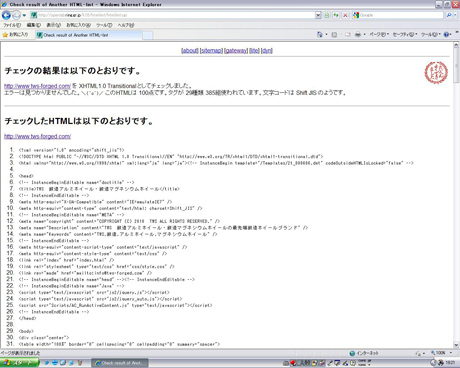This screenshot has height=368, width=460.
Task: Open the ヘルプ (Help) menu
Action: pyautogui.click(x=126, y=25)
